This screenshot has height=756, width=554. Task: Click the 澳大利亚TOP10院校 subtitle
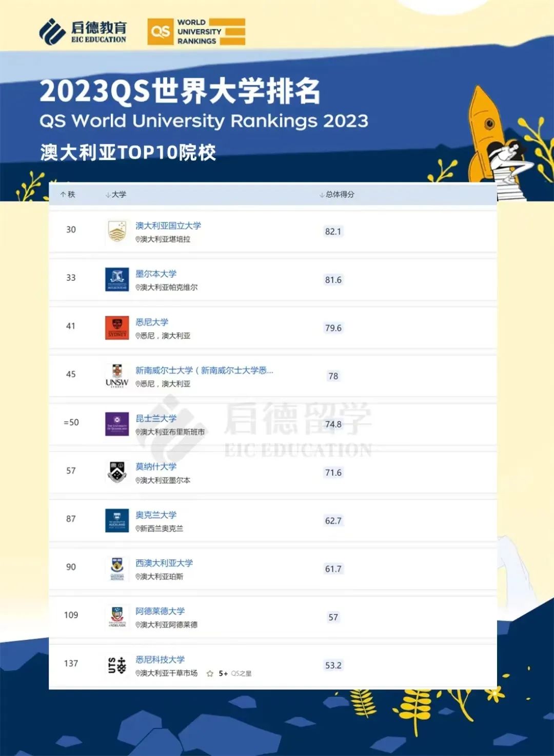click(x=128, y=152)
